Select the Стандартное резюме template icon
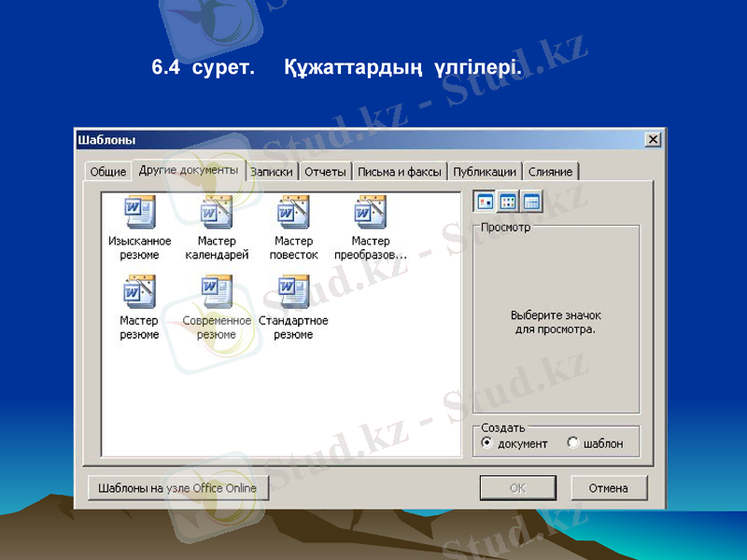Image resolution: width=747 pixels, height=560 pixels. pos(293,292)
